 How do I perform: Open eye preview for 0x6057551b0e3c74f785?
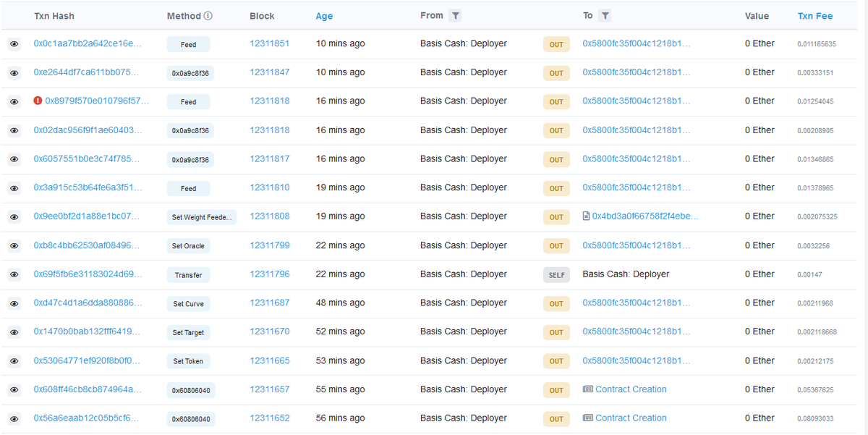(14, 159)
